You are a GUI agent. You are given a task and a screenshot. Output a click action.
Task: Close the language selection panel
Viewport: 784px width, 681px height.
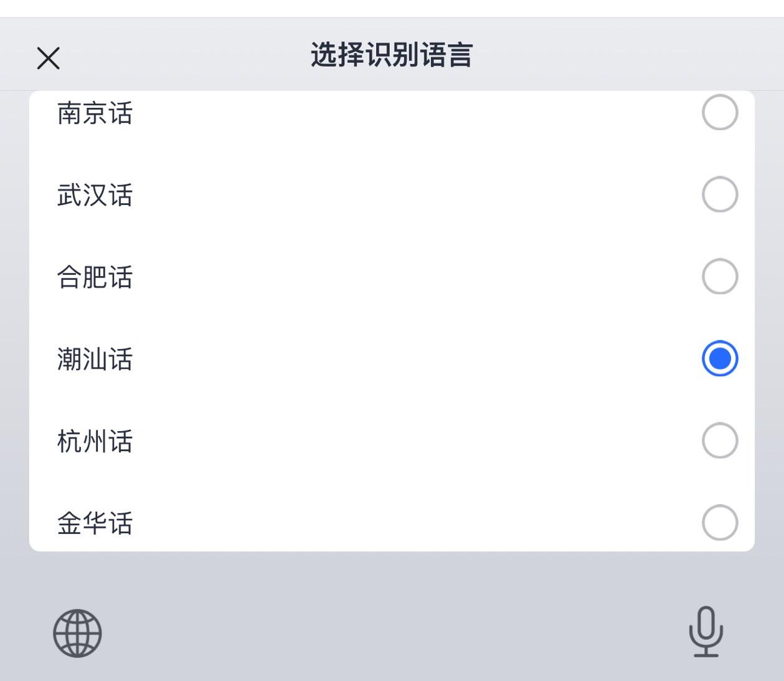coord(48,59)
